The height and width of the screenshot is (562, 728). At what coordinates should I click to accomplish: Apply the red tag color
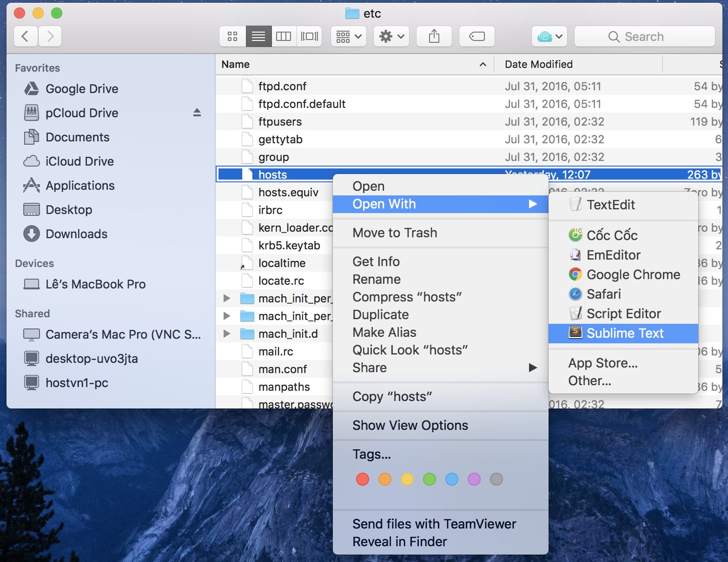click(x=363, y=479)
